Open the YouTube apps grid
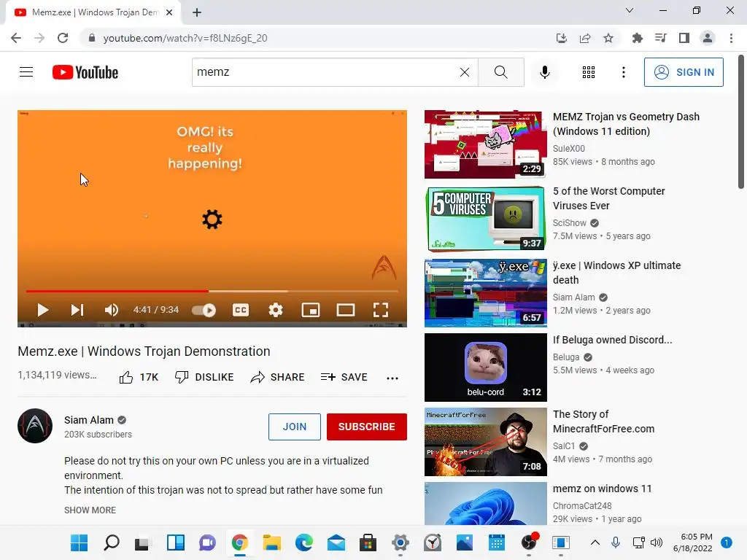The width and height of the screenshot is (747, 560). 589,72
